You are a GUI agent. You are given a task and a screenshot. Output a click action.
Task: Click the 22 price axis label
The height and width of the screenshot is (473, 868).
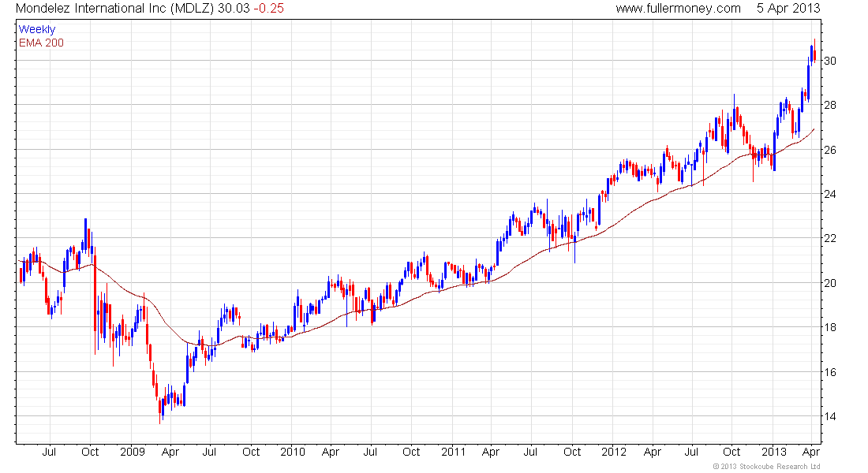pos(830,238)
